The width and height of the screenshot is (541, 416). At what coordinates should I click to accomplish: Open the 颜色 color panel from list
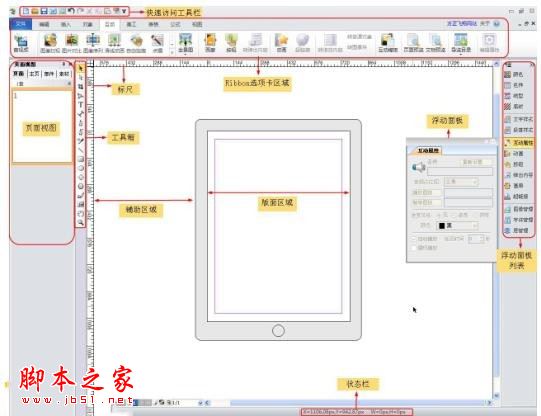point(514,75)
